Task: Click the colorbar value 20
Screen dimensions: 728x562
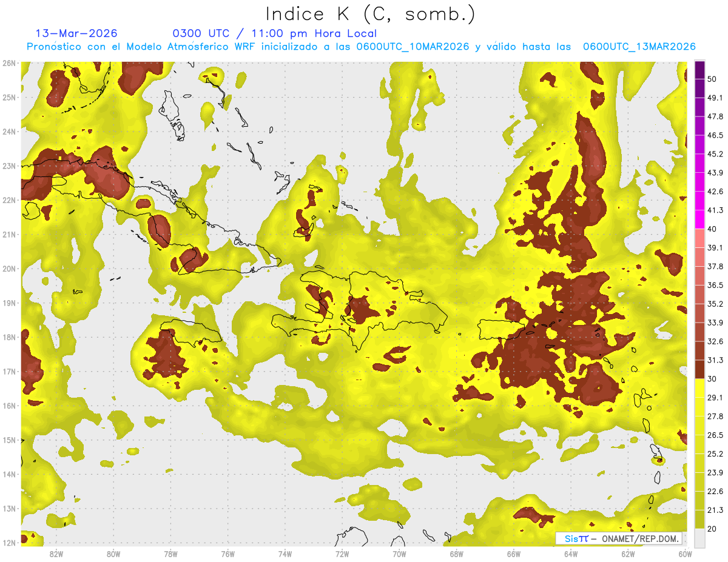Action: (x=712, y=529)
